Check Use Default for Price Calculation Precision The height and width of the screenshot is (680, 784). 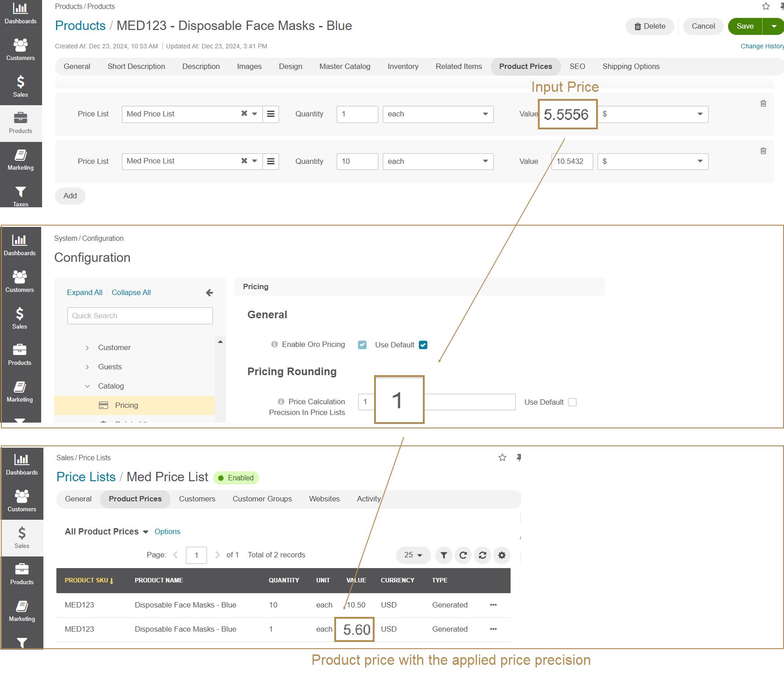pyautogui.click(x=572, y=402)
